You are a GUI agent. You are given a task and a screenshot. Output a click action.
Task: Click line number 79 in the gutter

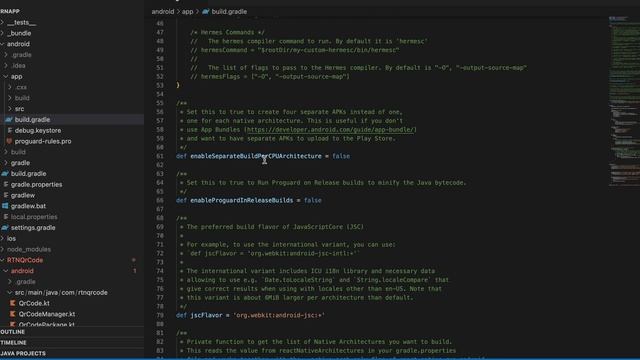pos(160,315)
